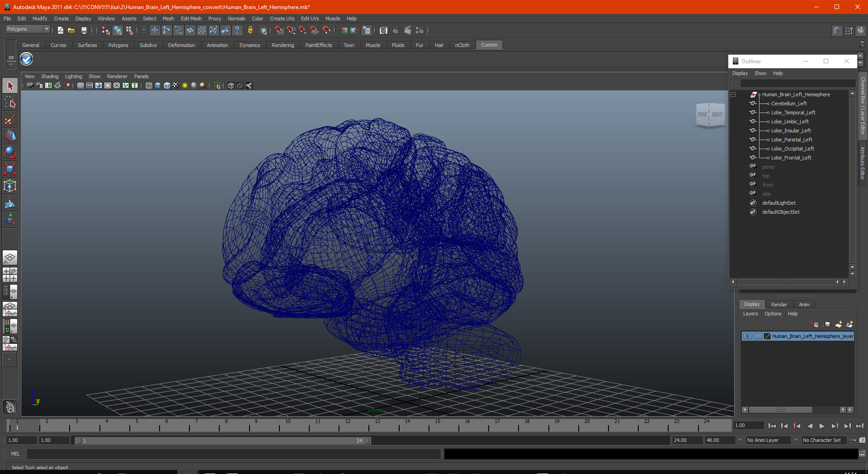The image size is (868, 474).
Task: Open Outliner Show menu
Action: [x=760, y=73]
